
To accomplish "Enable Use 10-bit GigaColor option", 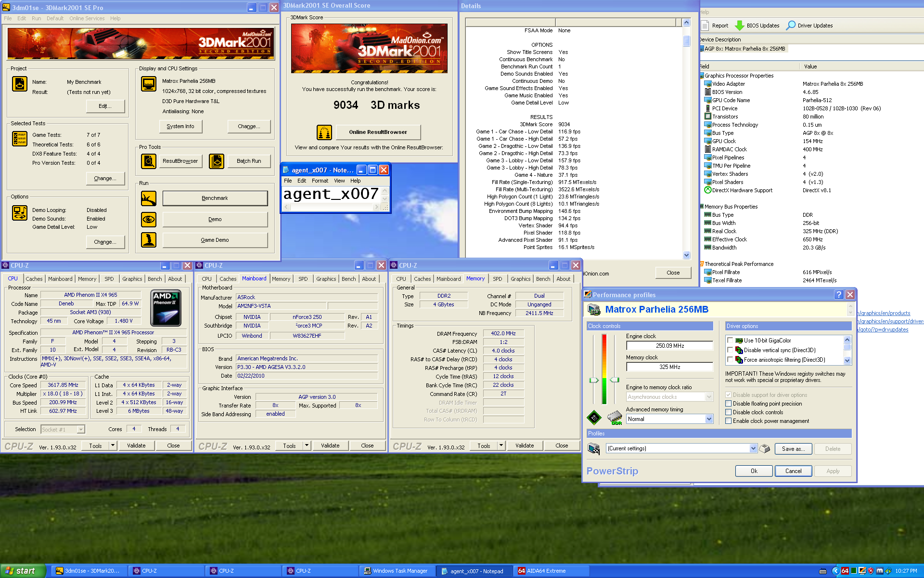I will click(x=730, y=341).
